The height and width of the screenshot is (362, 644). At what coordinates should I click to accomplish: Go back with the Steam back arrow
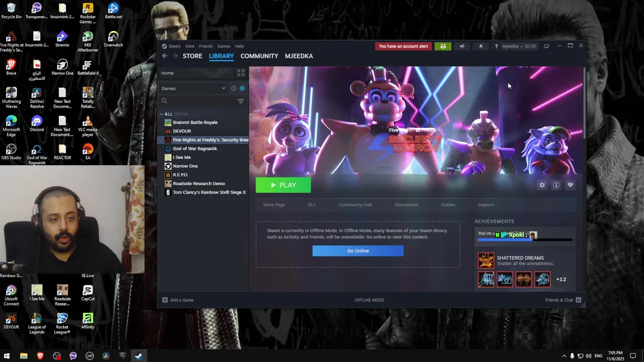[x=165, y=56]
